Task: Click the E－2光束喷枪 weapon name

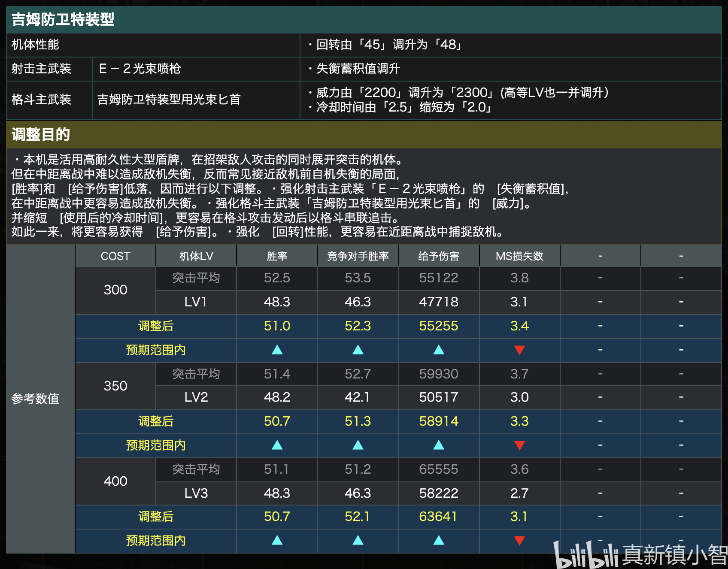Action: click(140, 69)
